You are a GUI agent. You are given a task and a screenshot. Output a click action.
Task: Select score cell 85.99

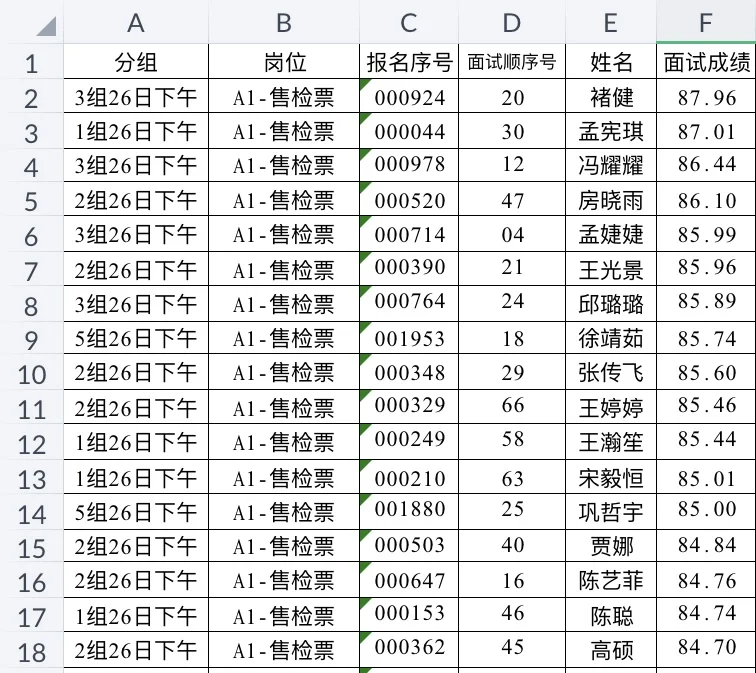point(706,233)
